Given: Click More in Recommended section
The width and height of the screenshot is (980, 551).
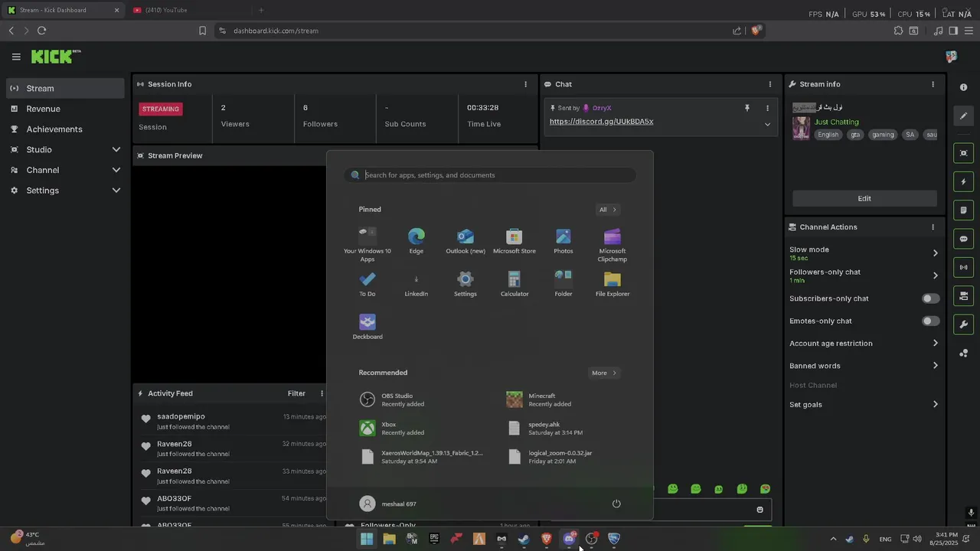Looking at the screenshot, I should 603,373.
